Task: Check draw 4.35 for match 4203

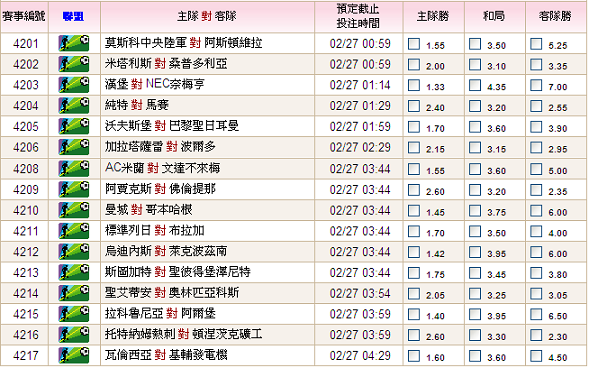Action: coord(475,85)
